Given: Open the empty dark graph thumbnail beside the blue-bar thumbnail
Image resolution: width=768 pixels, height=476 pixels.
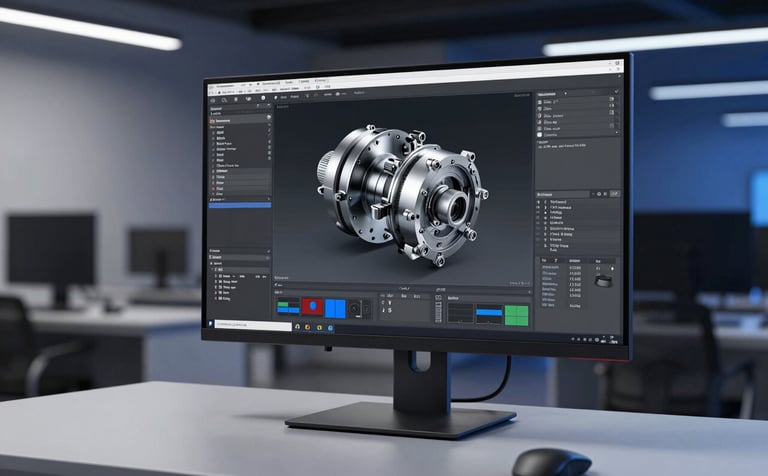Looking at the screenshot, I should (460, 313).
